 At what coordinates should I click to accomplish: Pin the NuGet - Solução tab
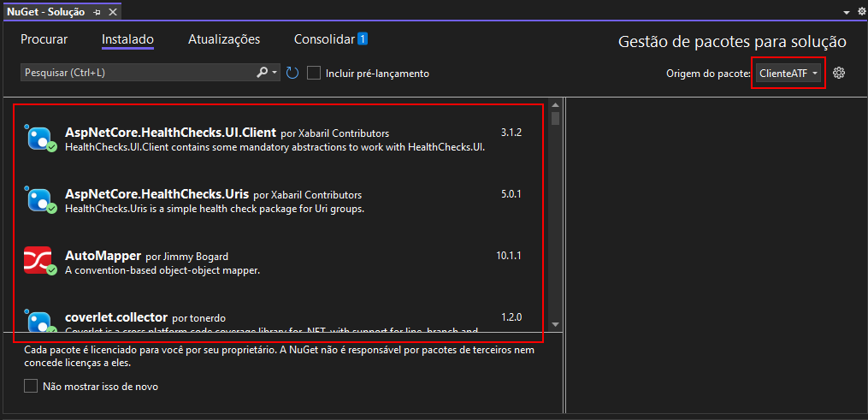click(97, 12)
